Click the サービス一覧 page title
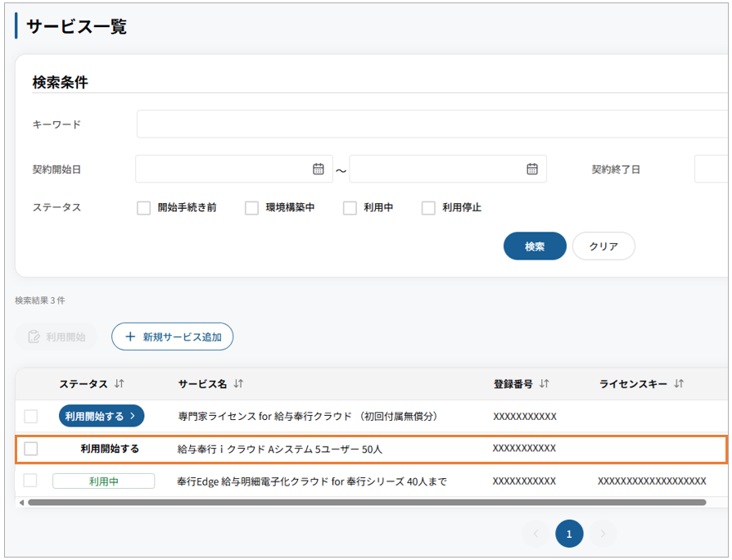The image size is (732, 560). (x=77, y=26)
